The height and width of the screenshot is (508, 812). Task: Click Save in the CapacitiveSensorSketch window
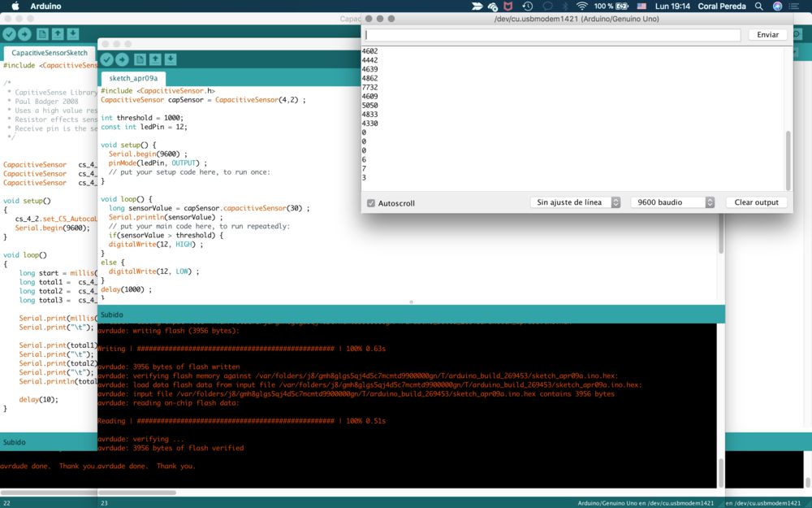(x=73, y=34)
